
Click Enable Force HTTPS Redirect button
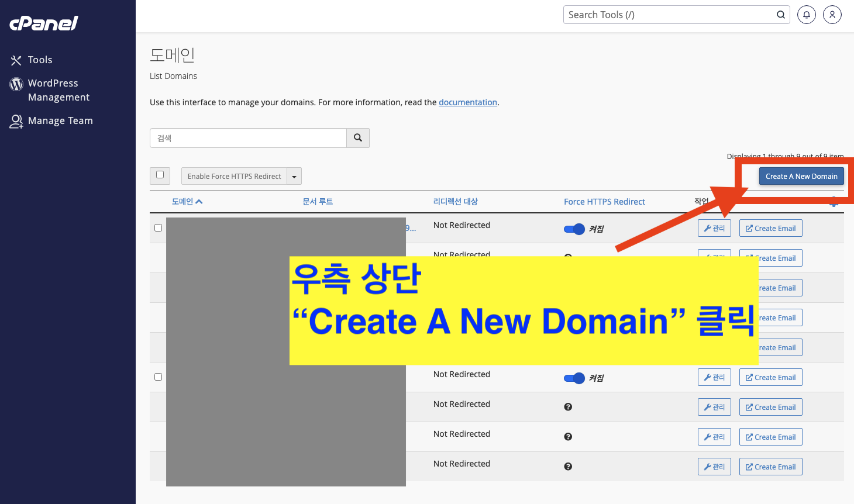234,176
